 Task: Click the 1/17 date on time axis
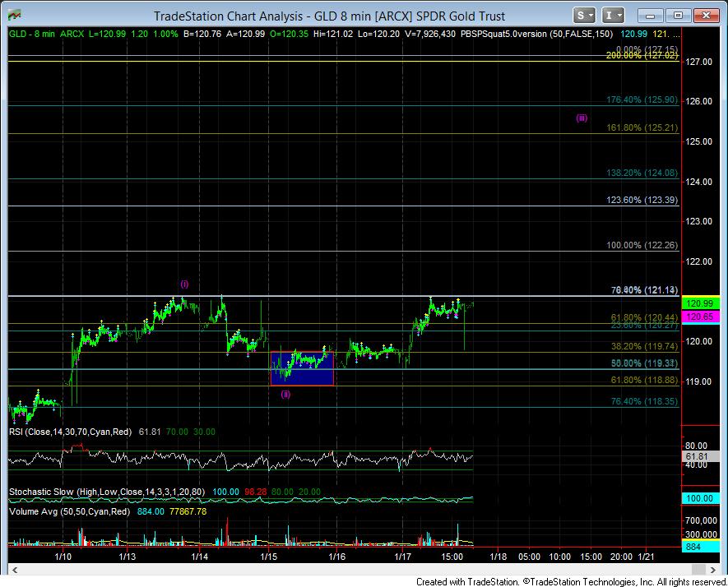[402, 557]
